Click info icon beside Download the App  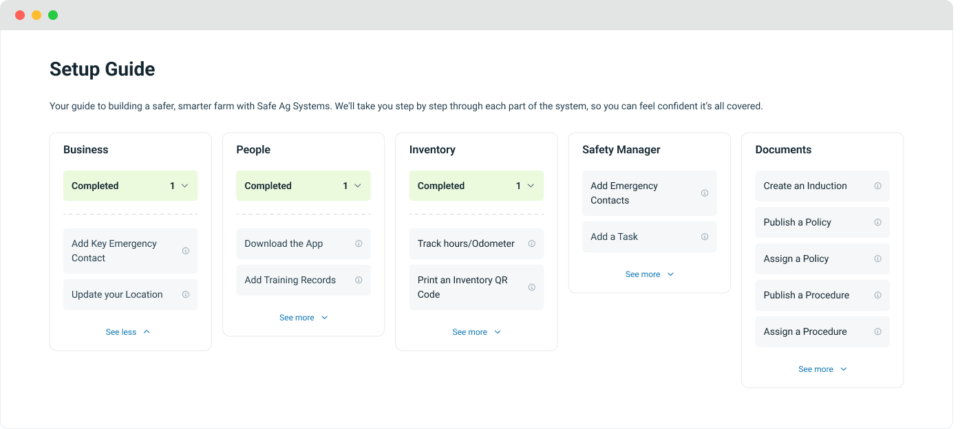coord(359,243)
